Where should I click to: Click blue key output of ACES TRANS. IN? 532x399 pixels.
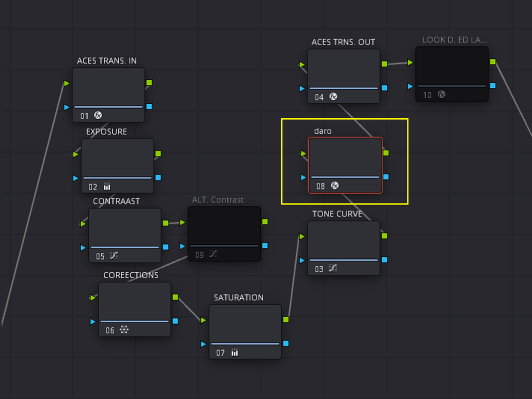coord(149,107)
